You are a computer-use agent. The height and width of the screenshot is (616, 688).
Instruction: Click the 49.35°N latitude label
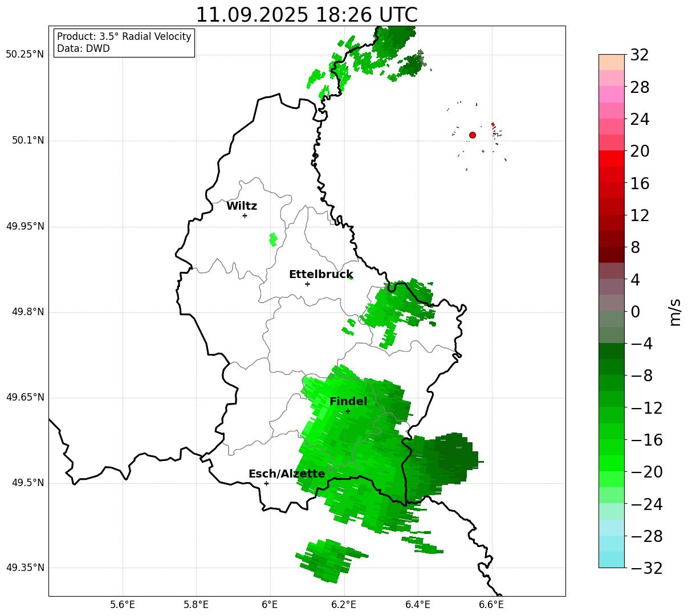(25, 568)
